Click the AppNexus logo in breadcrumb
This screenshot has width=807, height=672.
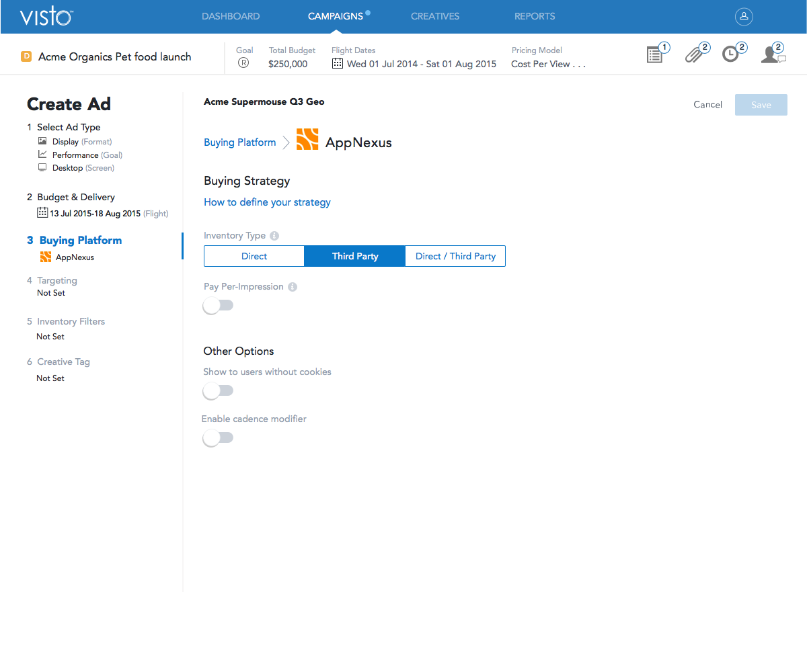[x=307, y=140]
